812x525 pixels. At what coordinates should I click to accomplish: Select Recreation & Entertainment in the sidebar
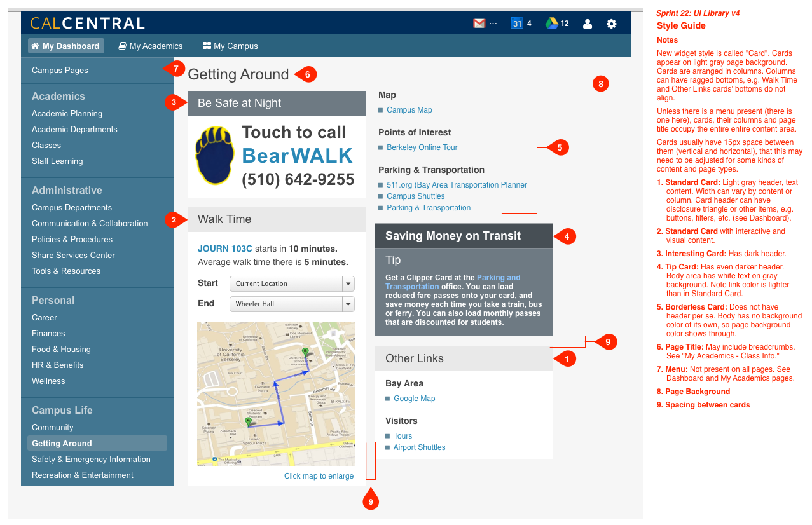(x=83, y=475)
